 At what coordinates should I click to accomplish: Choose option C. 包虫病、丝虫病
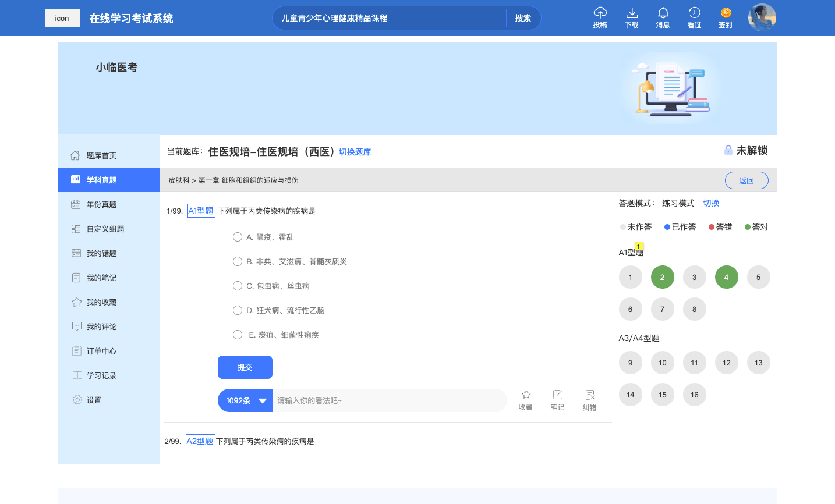coord(238,286)
